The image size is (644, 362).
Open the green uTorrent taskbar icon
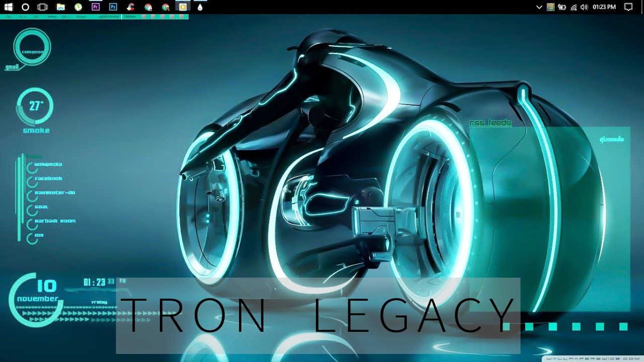coord(78,7)
